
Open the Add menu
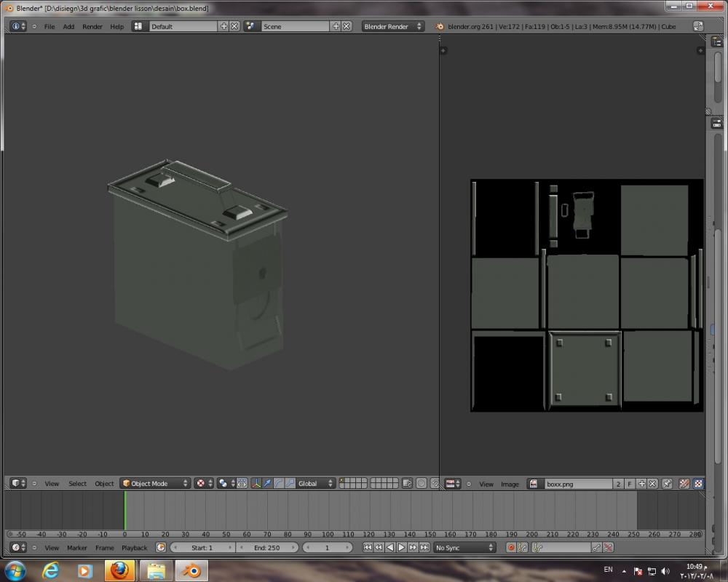[x=68, y=26]
